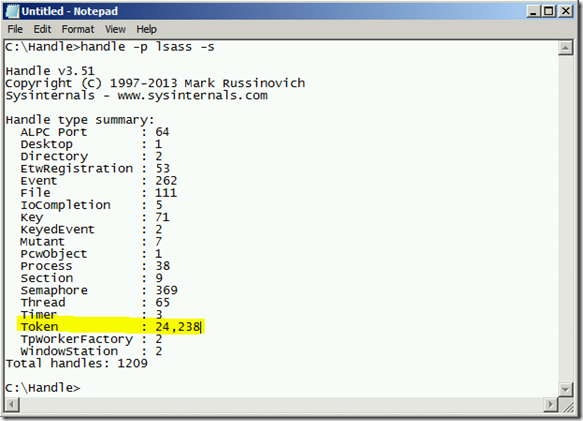The height and width of the screenshot is (421, 583).
Task: Maximize the Notepad window
Action: [x=549, y=11]
